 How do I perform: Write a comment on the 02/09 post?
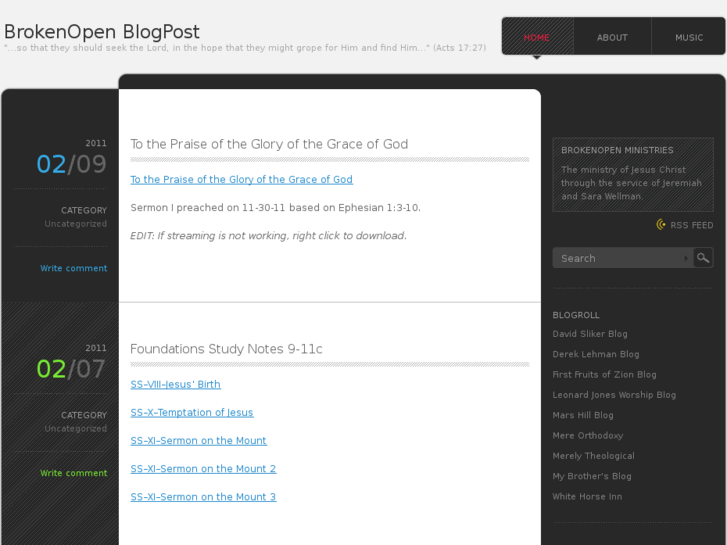pos(73,268)
